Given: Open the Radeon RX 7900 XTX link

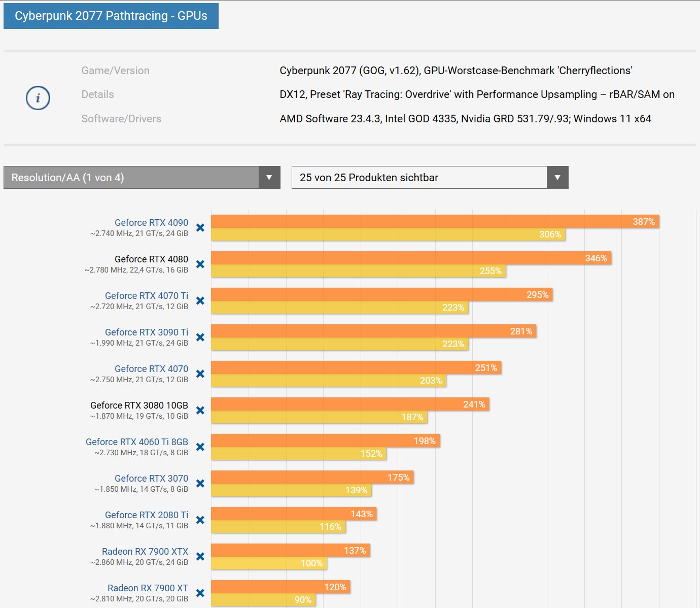Looking at the screenshot, I should click(145, 552).
